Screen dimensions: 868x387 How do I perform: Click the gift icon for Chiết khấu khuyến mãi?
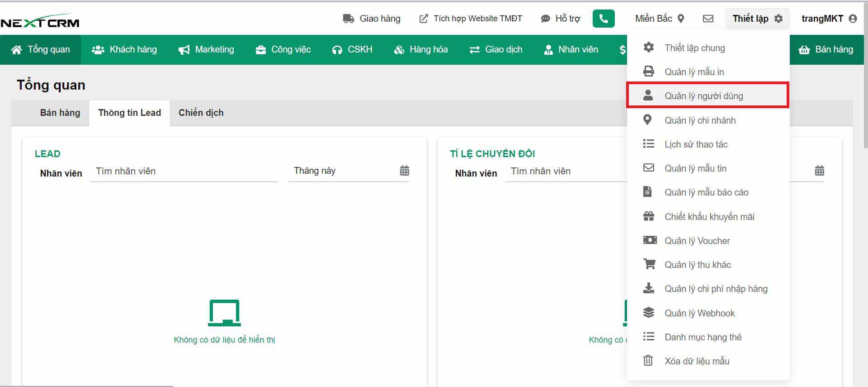[648, 216]
